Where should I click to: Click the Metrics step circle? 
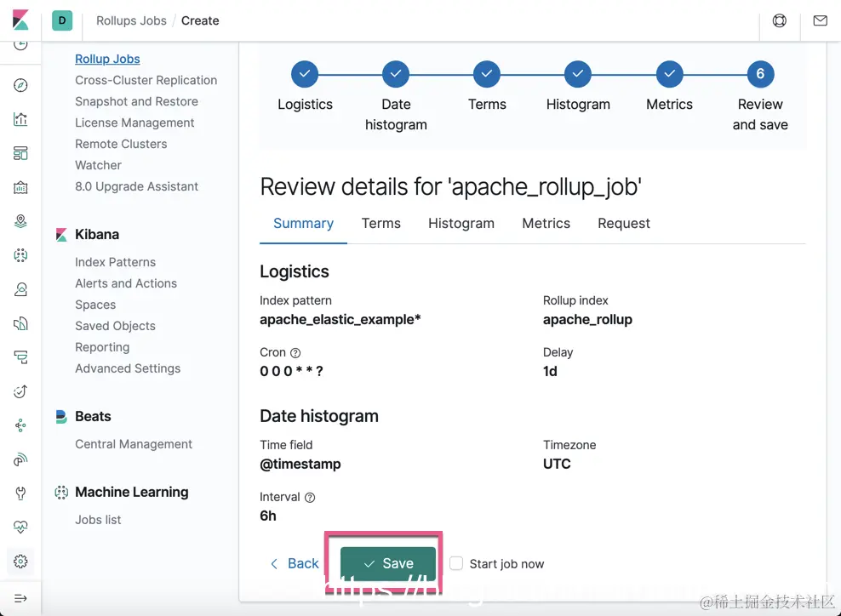click(x=669, y=74)
